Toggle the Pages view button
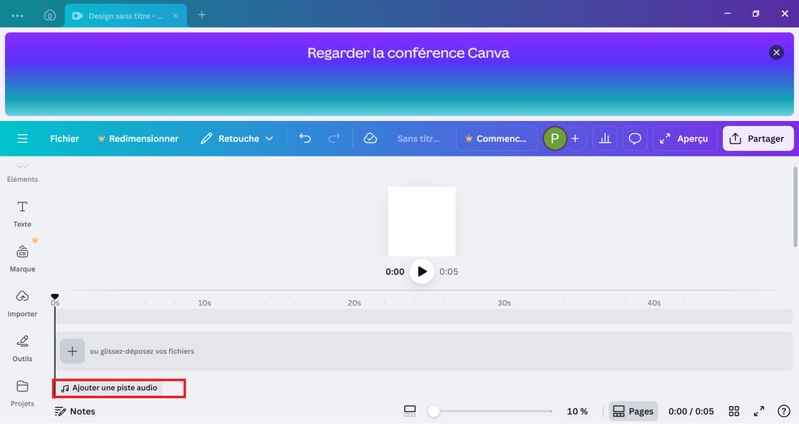799x424 pixels. point(633,411)
